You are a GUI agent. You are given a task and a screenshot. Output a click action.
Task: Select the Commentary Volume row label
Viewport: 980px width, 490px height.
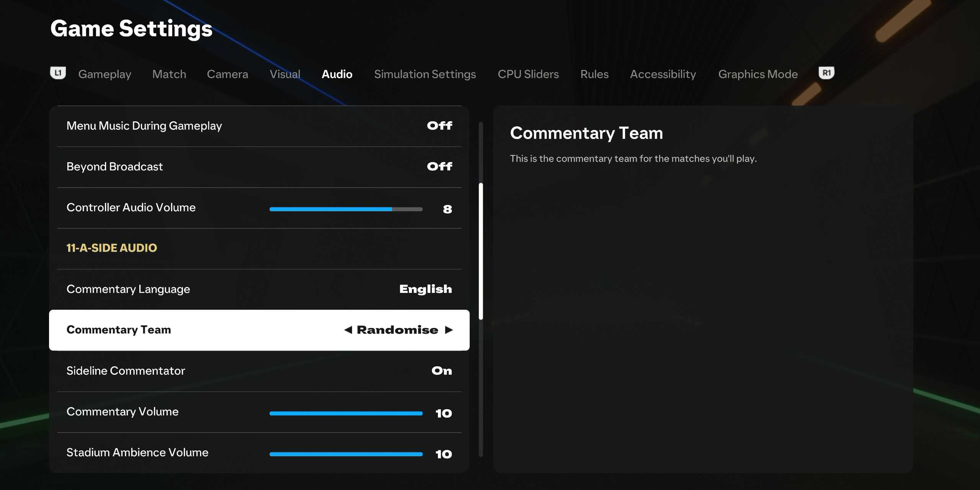pyautogui.click(x=122, y=412)
